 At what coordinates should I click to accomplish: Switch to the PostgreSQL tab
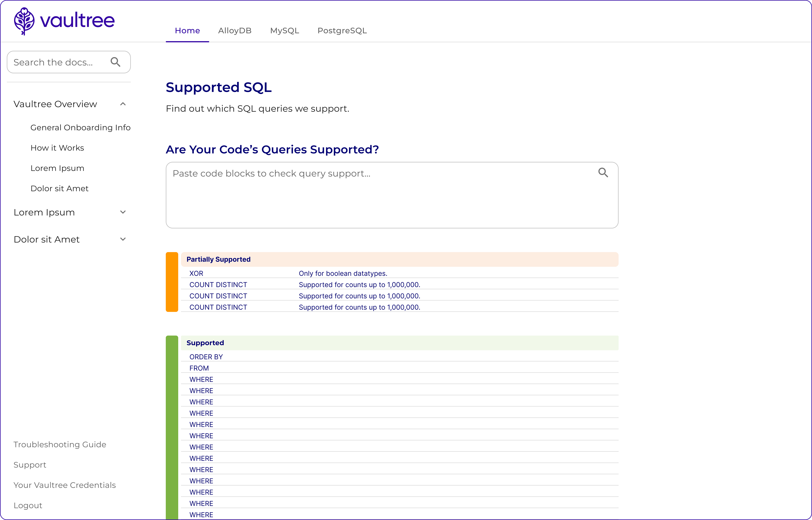coord(342,31)
